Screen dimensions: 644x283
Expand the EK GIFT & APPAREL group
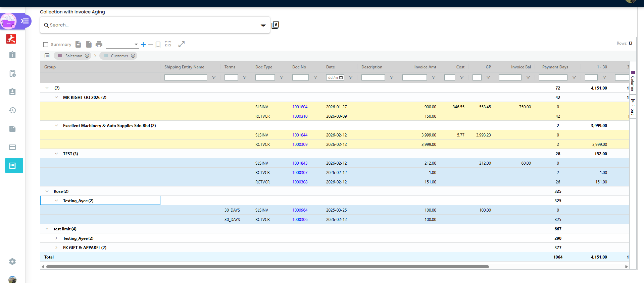56,247
